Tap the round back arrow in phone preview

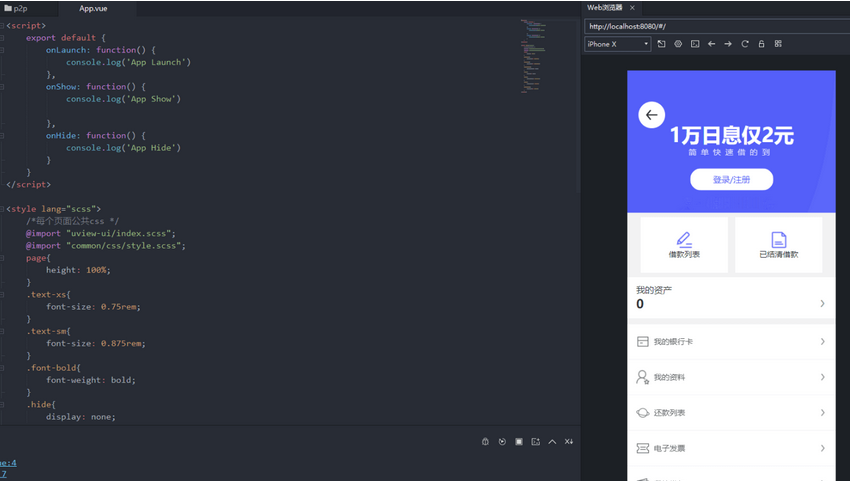pos(652,115)
